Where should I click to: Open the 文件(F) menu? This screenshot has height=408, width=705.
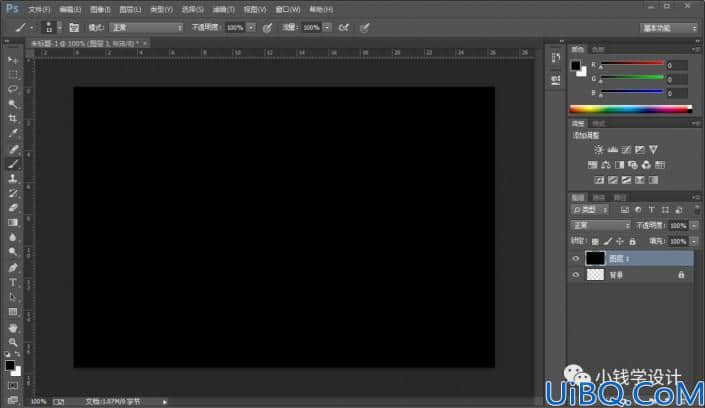coord(39,9)
